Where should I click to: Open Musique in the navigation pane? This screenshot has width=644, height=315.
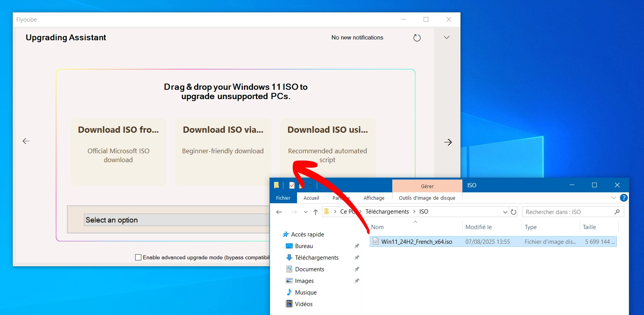306,293
